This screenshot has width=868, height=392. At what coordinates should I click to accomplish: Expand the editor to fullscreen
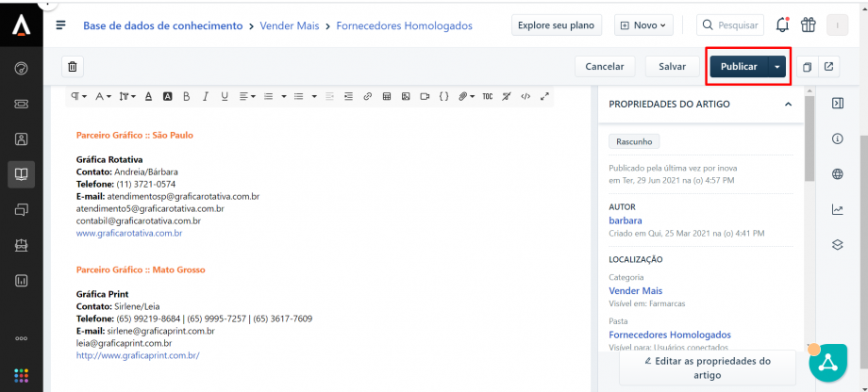click(x=544, y=96)
